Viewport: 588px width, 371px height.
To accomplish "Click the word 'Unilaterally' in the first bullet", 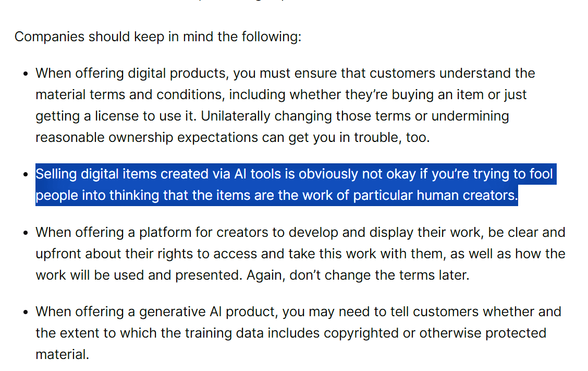I will [x=235, y=116].
